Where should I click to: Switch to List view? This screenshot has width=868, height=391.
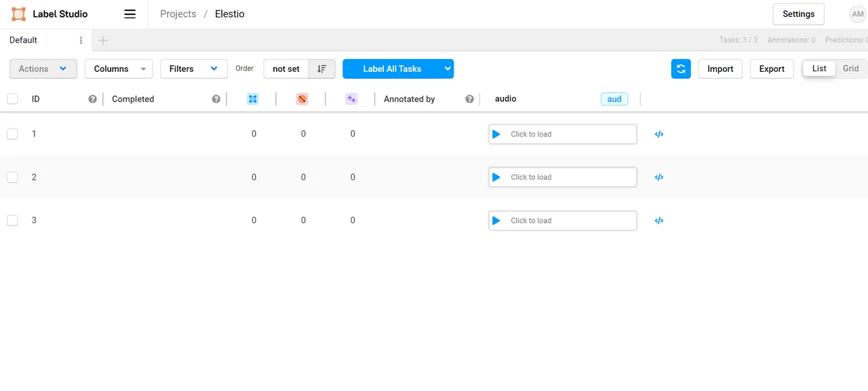[819, 68]
